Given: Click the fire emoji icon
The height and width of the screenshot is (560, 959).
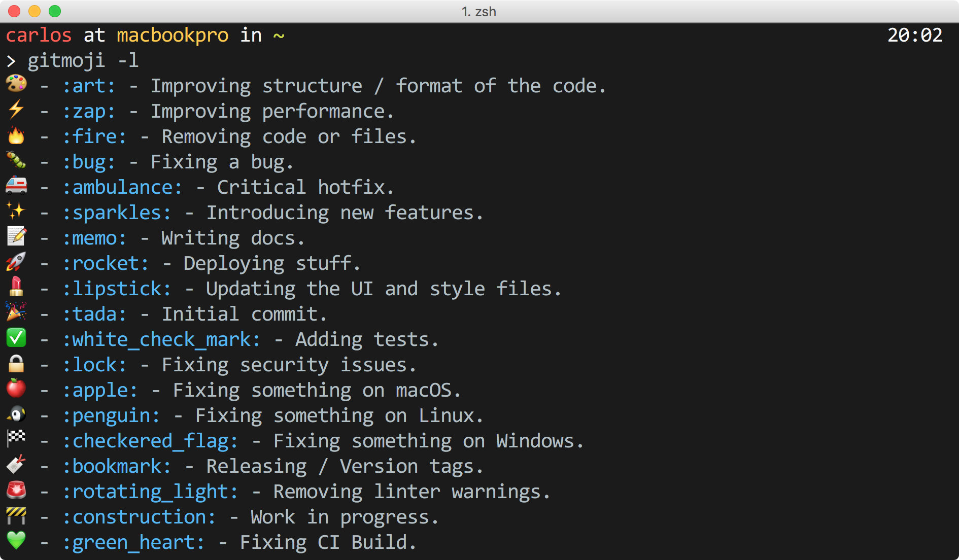Looking at the screenshot, I should pyautogui.click(x=16, y=135).
